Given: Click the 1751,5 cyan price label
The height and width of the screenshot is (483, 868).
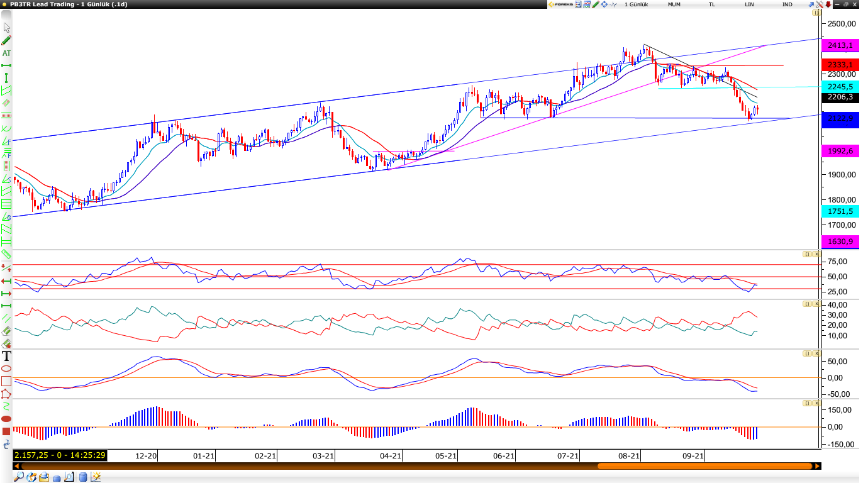Looking at the screenshot, I should [840, 211].
